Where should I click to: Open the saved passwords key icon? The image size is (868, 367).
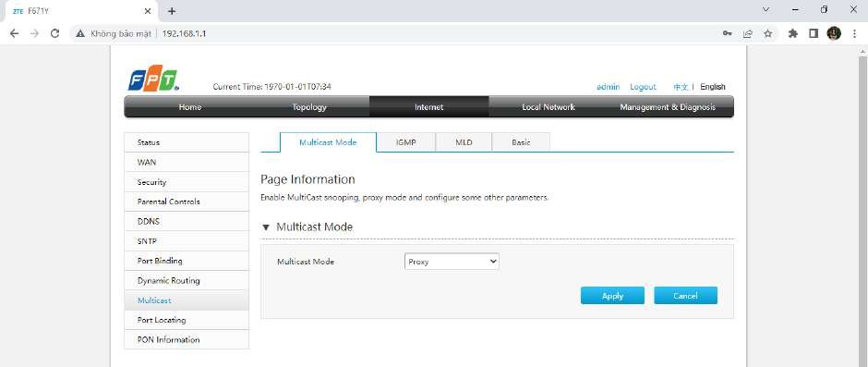(x=728, y=34)
